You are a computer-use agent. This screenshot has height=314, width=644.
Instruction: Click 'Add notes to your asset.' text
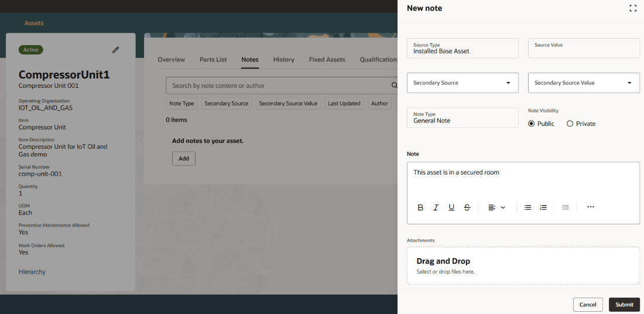(x=208, y=141)
